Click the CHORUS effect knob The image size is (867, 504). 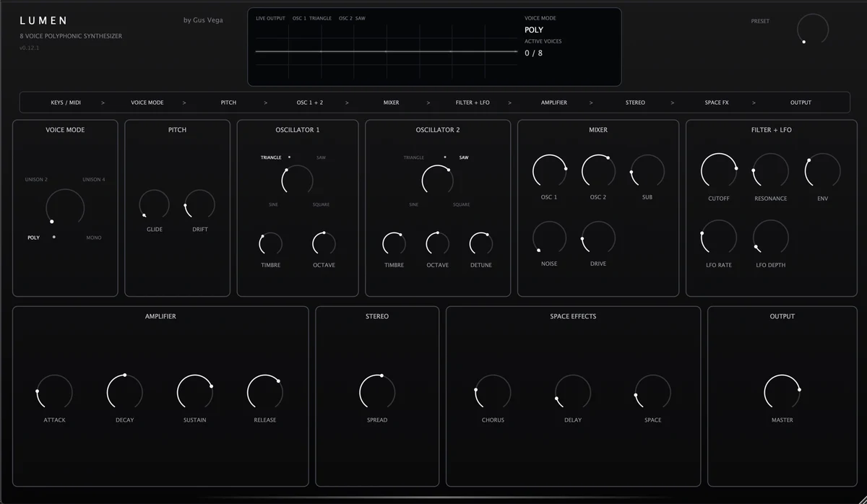pos(493,393)
